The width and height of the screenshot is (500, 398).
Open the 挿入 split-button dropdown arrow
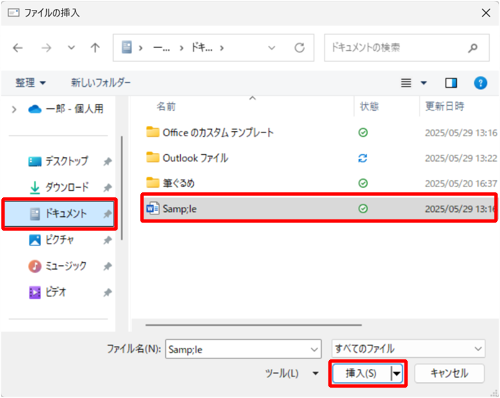coord(397,373)
